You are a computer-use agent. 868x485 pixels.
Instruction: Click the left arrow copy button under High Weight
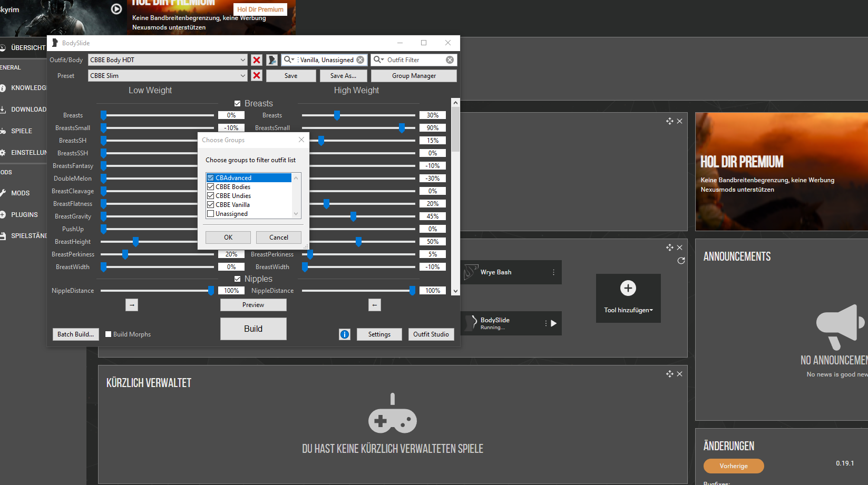[x=375, y=305]
